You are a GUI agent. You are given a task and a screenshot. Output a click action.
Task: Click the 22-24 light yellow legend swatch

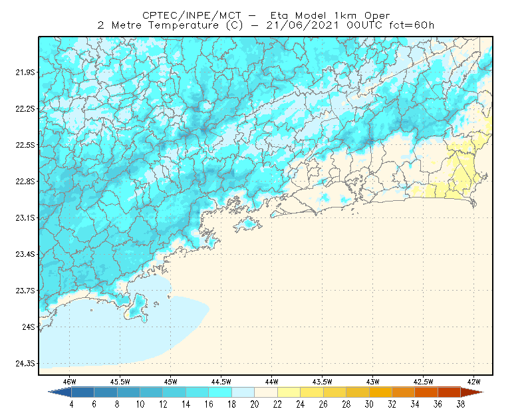(x=289, y=392)
